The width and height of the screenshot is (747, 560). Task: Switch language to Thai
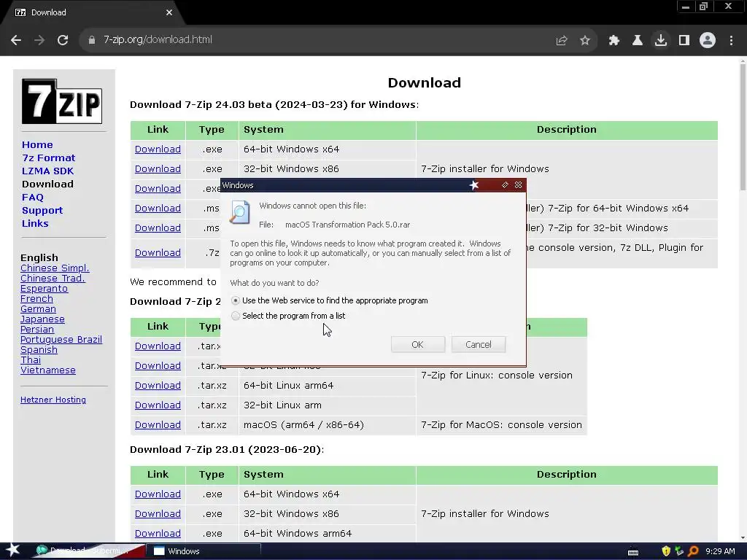coord(31,360)
